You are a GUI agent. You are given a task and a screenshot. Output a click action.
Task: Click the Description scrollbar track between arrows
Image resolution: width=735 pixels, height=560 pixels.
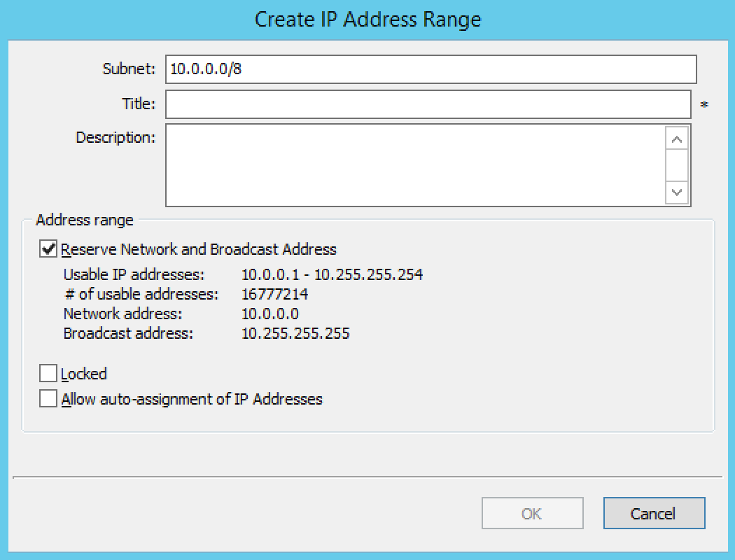pos(677,165)
